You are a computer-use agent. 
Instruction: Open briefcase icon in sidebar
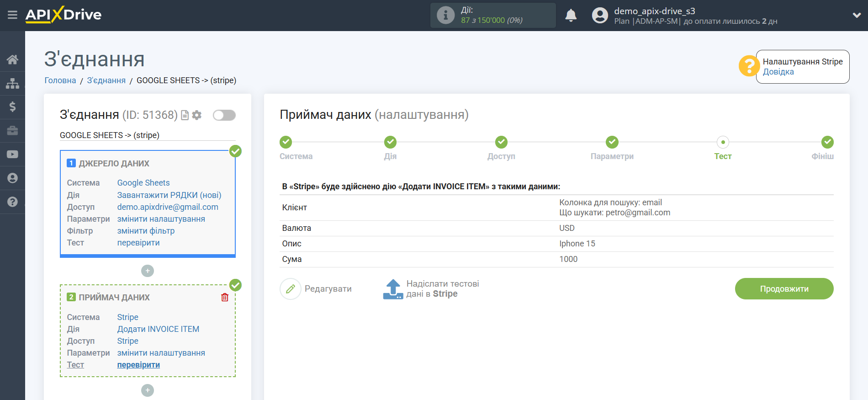[12, 131]
